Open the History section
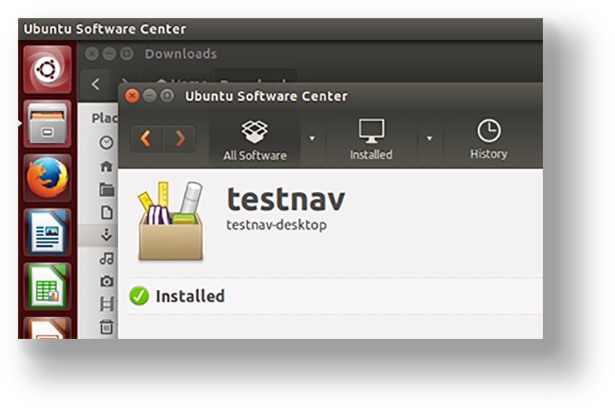The image size is (615, 411). tap(489, 140)
